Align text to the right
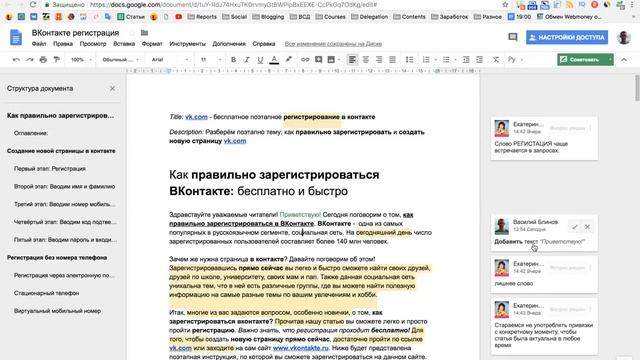Viewport: 640px width, 360px height. (379, 60)
